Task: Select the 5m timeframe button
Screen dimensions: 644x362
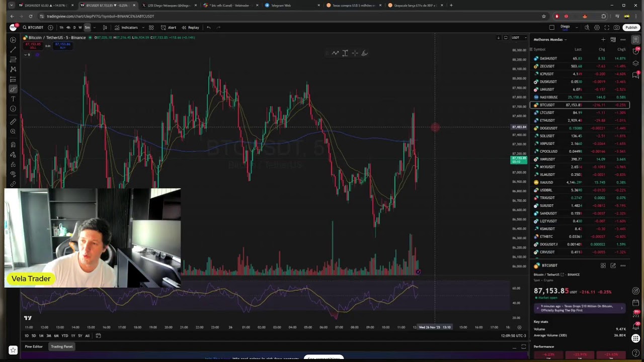Action: 87,27
